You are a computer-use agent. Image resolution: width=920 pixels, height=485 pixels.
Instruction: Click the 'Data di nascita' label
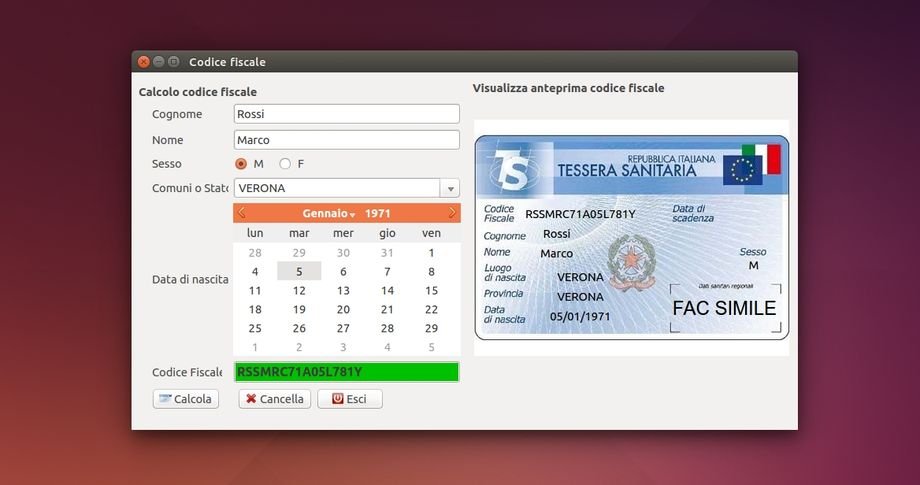tap(190, 280)
